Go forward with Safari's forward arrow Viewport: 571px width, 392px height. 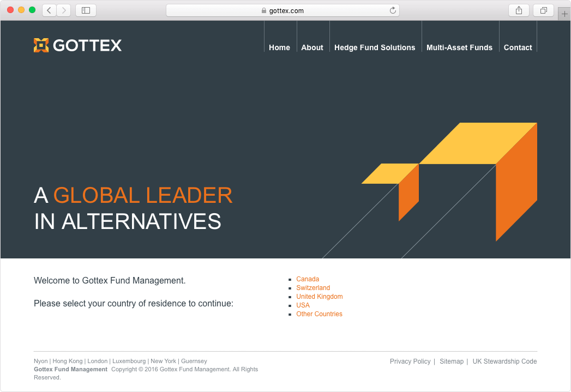[63, 10]
